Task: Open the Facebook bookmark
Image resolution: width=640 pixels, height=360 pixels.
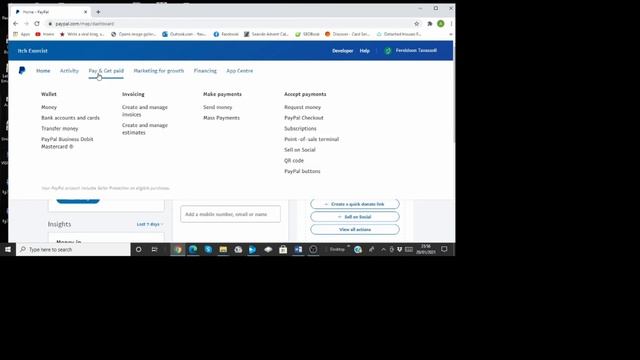Action: (x=226, y=34)
